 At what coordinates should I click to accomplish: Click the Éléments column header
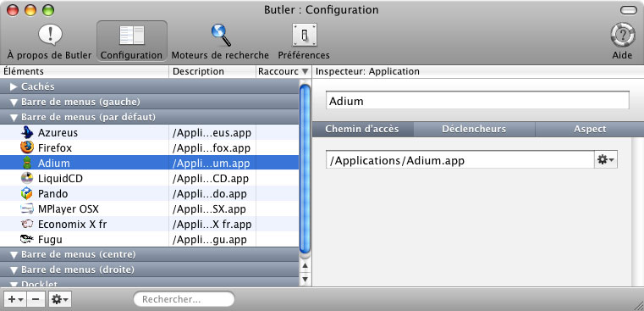click(x=84, y=71)
